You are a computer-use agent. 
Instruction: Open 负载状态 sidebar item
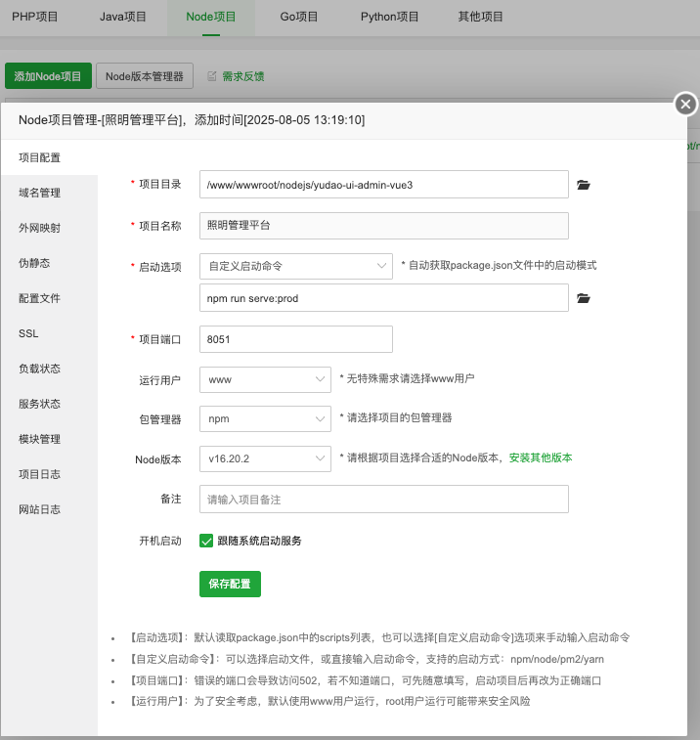(x=49, y=369)
